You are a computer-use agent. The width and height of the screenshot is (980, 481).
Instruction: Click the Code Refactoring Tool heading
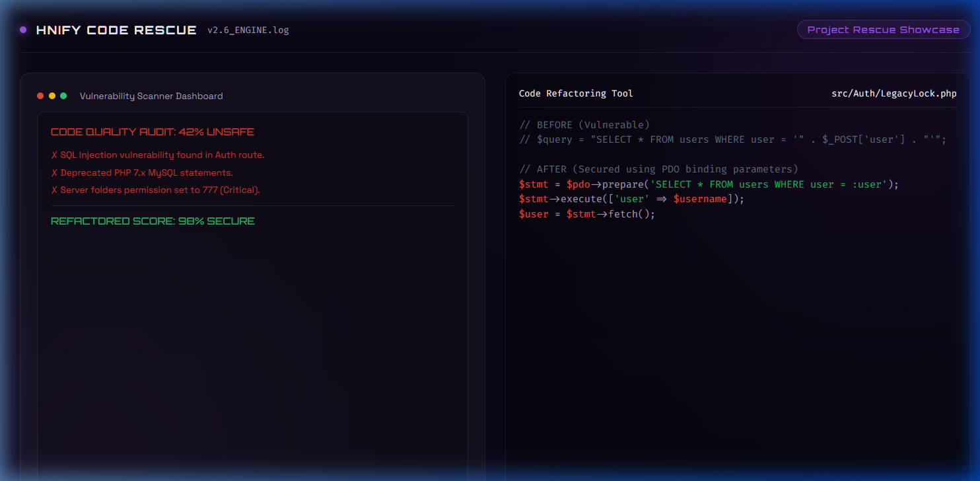point(576,94)
